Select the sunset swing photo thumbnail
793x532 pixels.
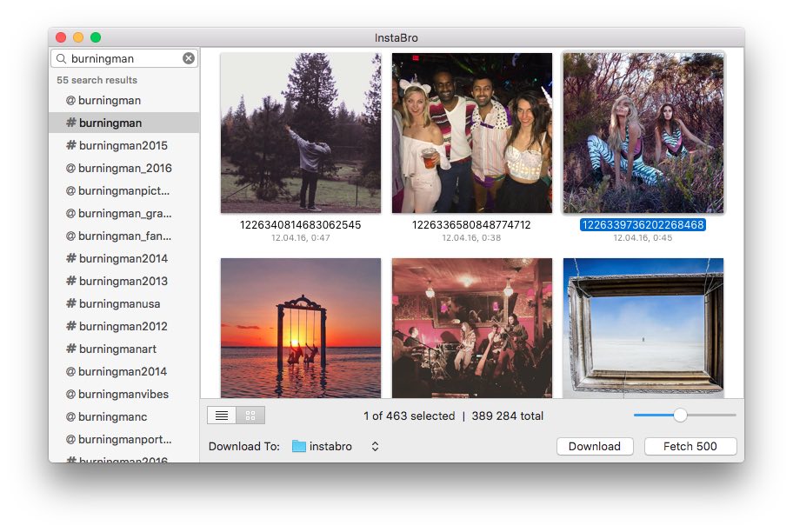pyautogui.click(x=301, y=329)
